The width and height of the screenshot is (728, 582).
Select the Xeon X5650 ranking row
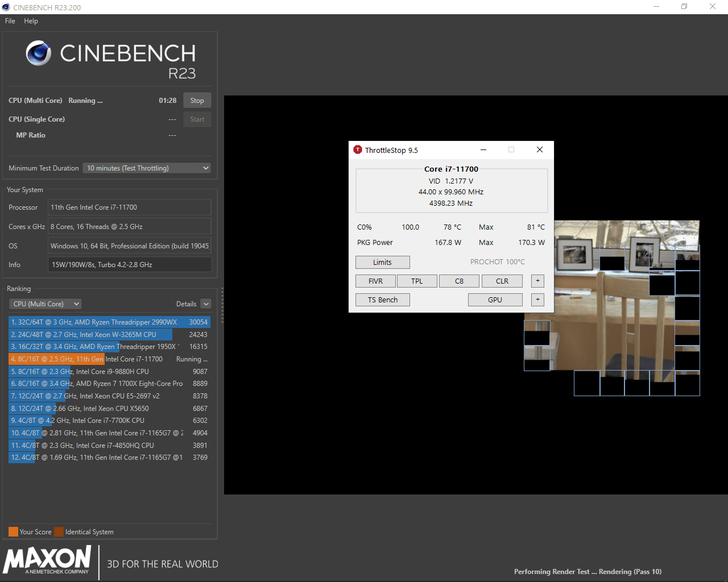[x=109, y=409]
